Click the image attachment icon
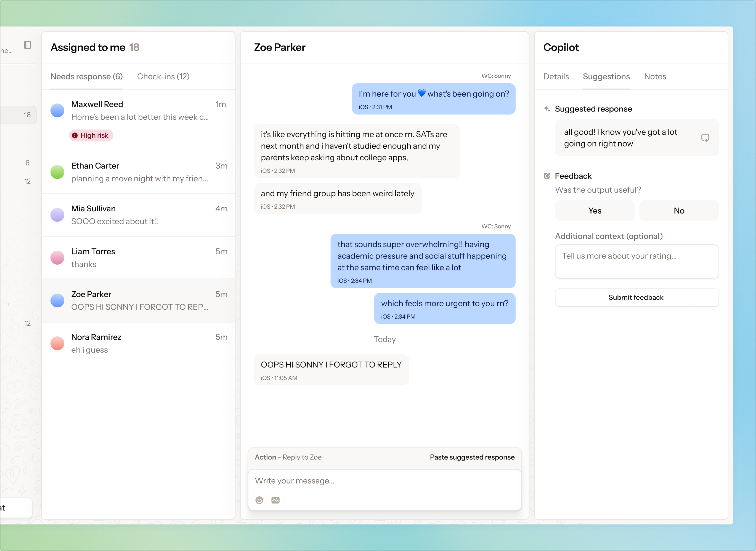 (275, 500)
